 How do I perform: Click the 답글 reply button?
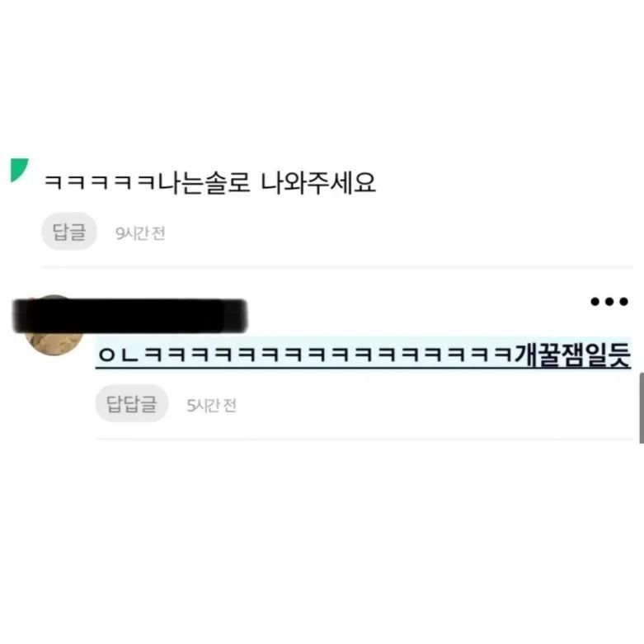coord(69,231)
